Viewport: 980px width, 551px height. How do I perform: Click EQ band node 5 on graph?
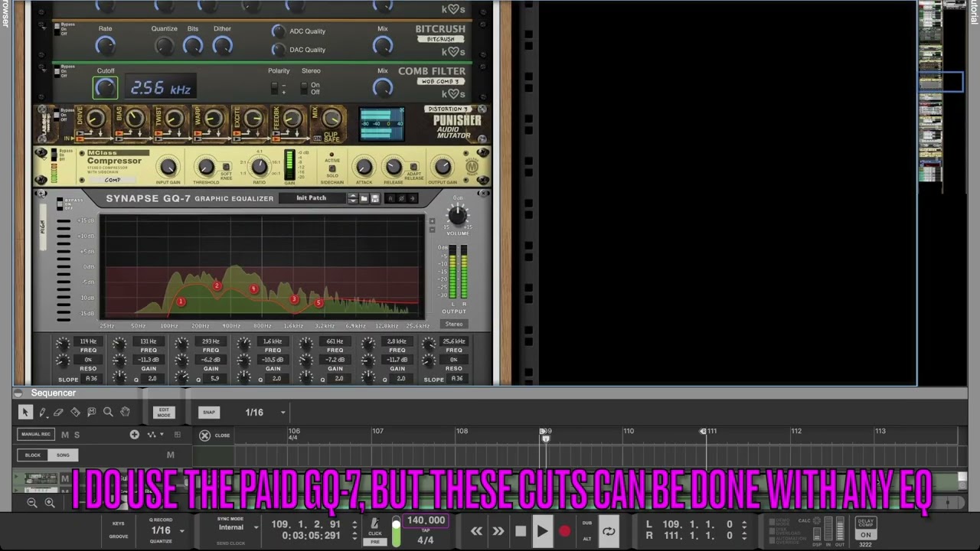click(318, 303)
